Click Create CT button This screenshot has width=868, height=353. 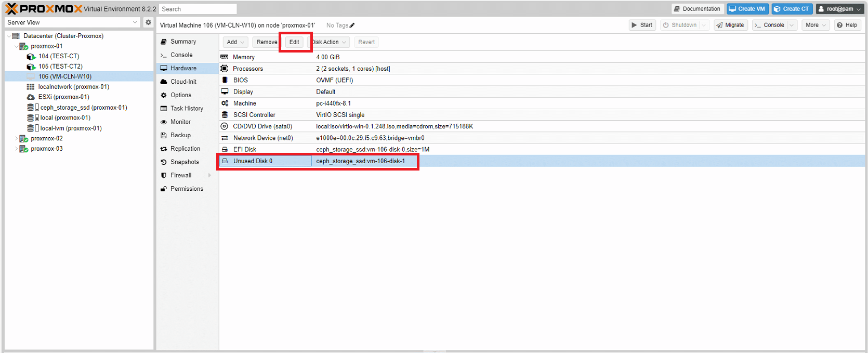[792, 9]
